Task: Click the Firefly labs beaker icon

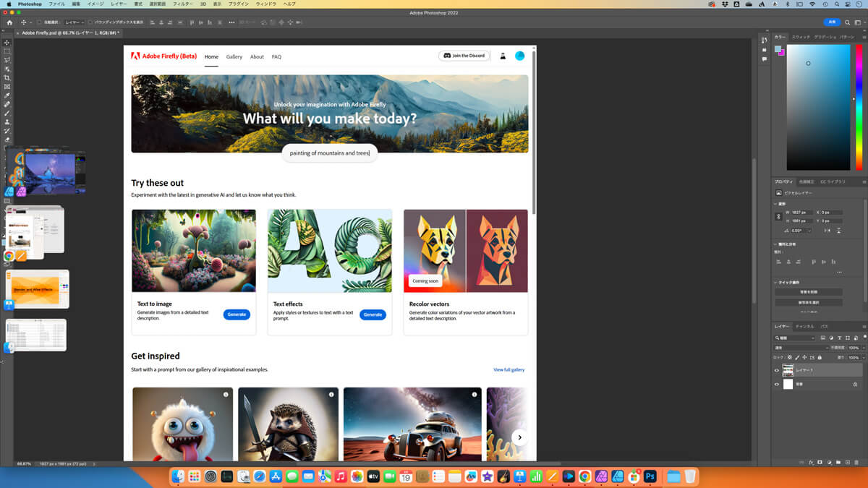Action: (x=503, y=56)
